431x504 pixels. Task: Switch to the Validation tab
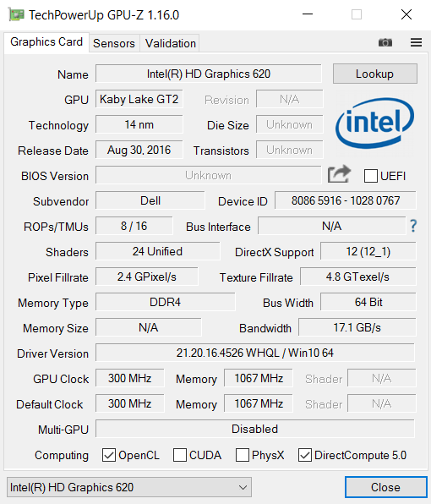[170, 43]
